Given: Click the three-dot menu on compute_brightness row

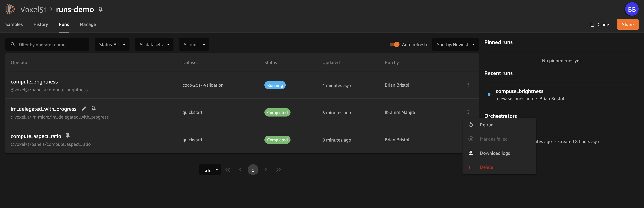Looking at the screenshot, I should coord(468,85).
